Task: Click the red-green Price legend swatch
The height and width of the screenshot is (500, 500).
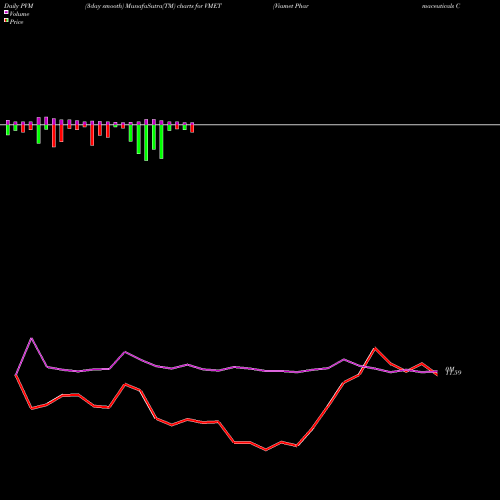Action: [6, 21]
